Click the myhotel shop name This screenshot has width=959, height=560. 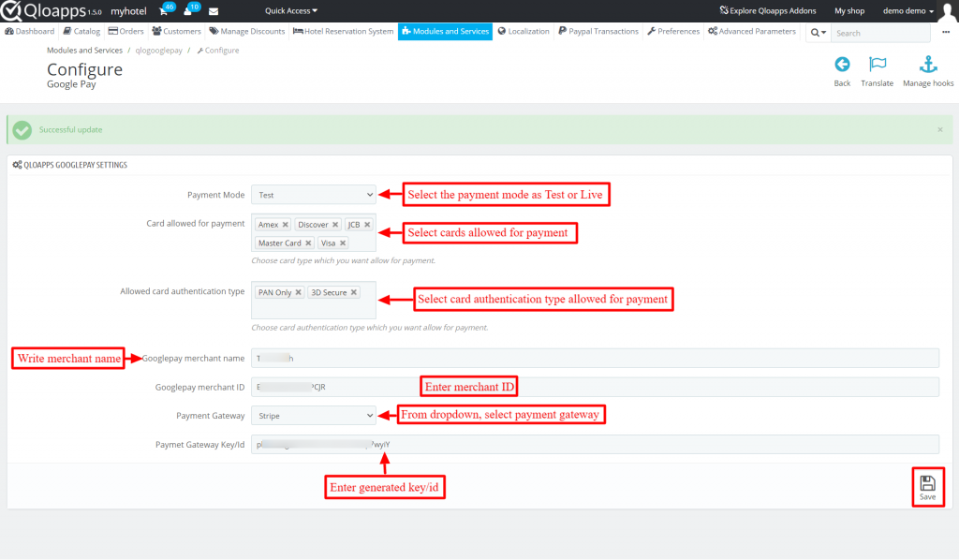[x=128, y=11]
